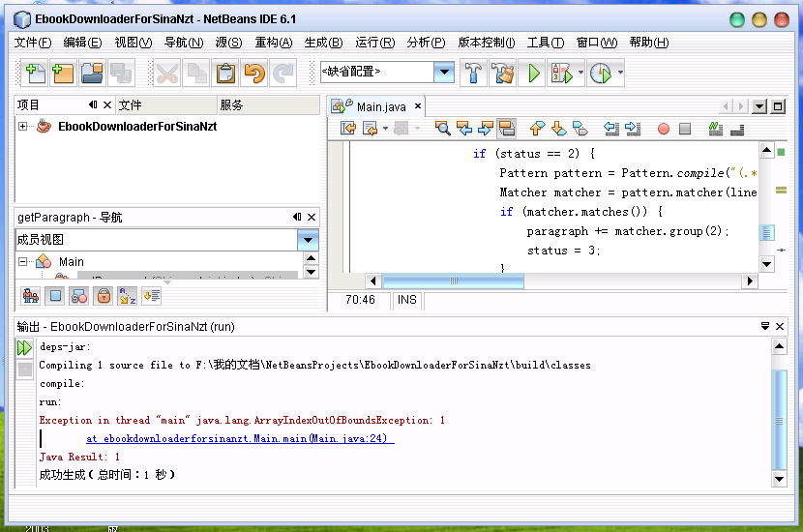Open output window options dropdown arrow
The image size is (803, 532).
(765, 326)
